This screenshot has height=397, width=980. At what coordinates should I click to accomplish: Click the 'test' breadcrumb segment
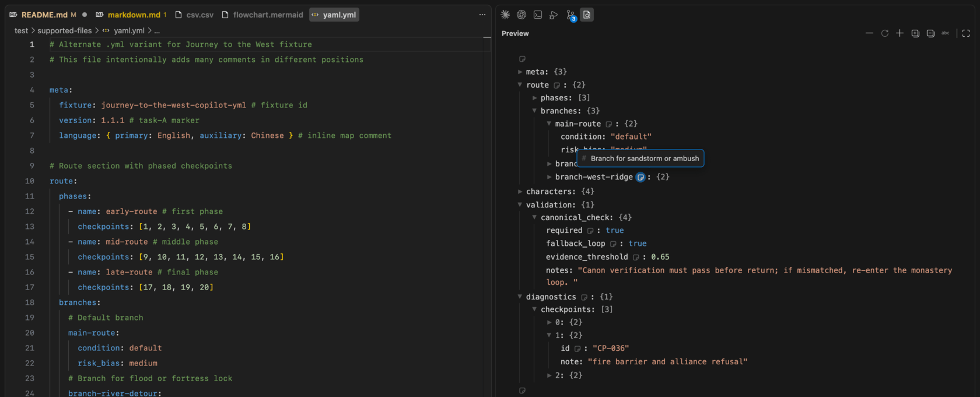point(21,30)
